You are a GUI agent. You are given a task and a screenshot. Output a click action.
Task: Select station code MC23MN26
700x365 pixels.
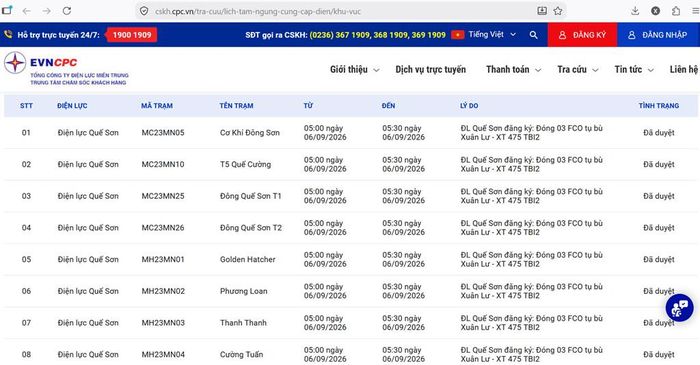pos(162,228)
